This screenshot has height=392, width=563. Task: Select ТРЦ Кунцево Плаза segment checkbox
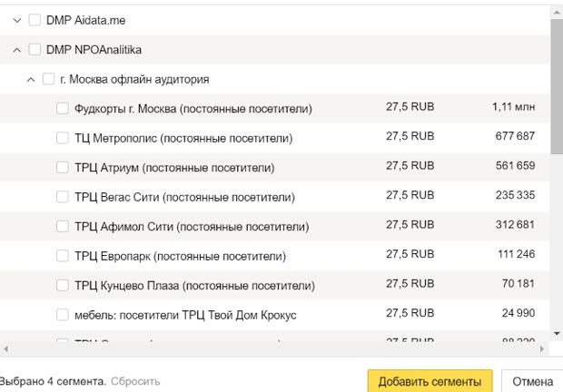click(x=63, y=285)
